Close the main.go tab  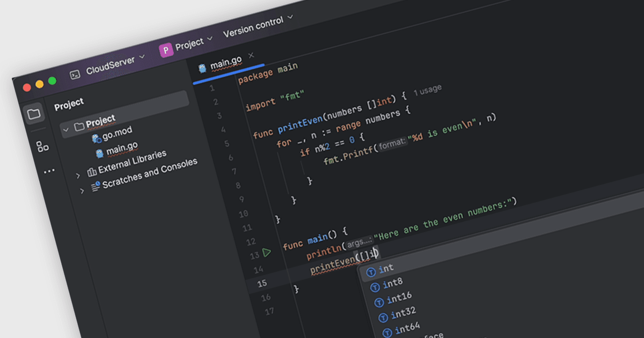[x=251, y=56]
